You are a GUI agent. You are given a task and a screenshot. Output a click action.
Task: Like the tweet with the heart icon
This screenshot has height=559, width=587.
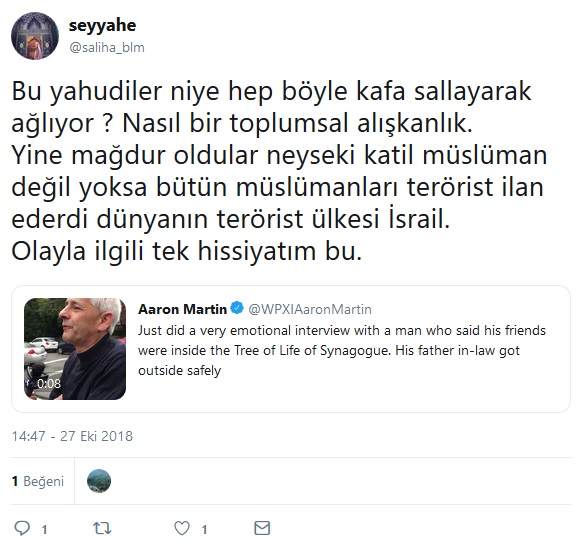(x=182, y=528)
